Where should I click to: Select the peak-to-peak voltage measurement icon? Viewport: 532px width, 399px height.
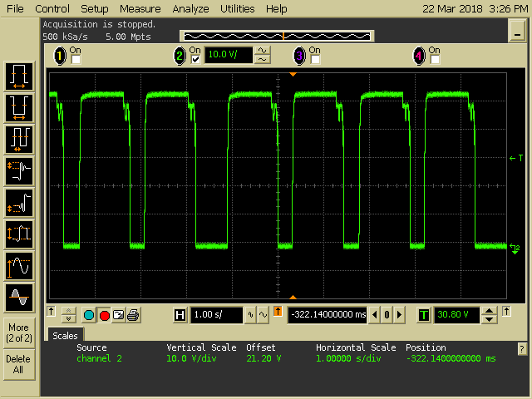(19, 266)
